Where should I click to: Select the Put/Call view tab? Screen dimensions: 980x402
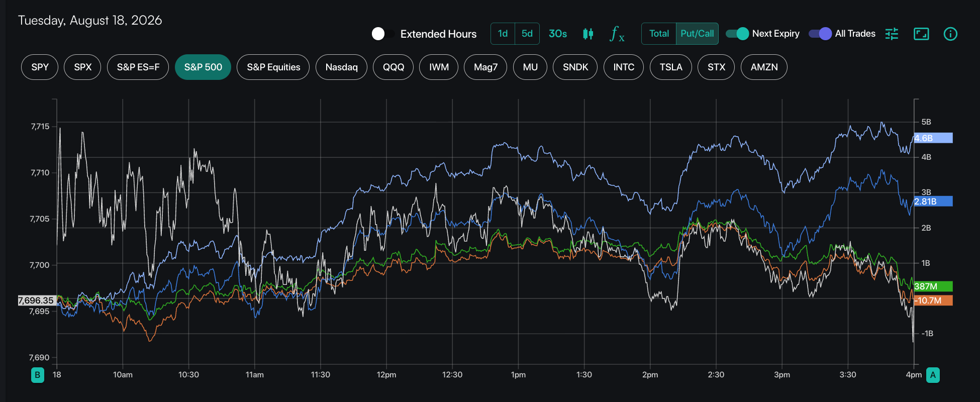[x=697, y=34]
